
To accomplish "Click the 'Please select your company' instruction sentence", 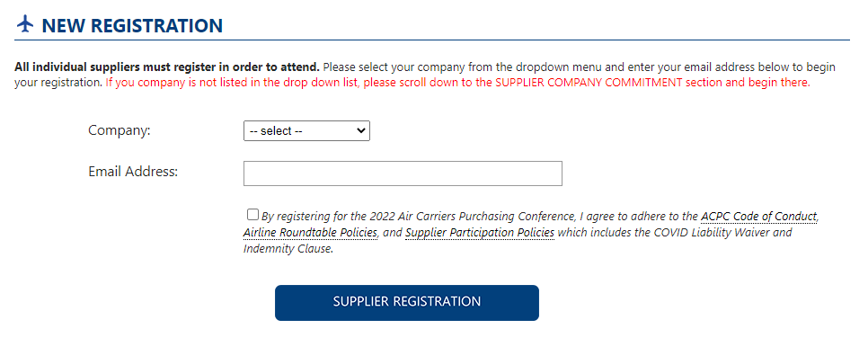I will 580,67.
